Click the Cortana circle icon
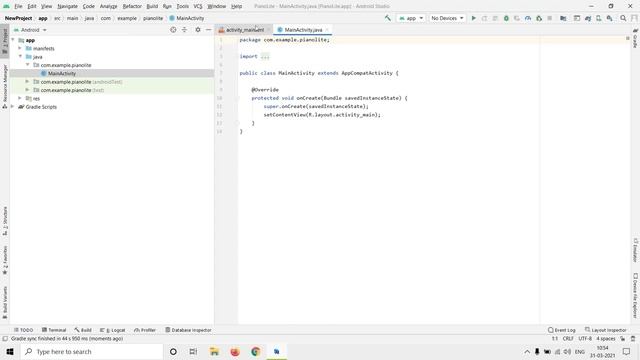640x360 pixels. (x=173, y=351)
